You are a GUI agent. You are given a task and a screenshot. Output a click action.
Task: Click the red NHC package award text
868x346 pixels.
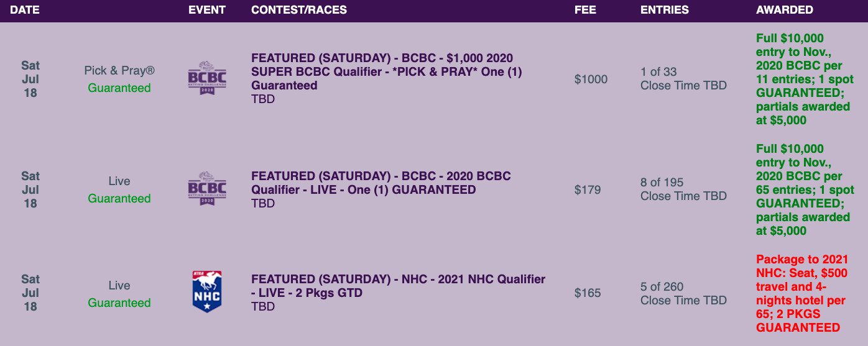click(x=801, y=293)
